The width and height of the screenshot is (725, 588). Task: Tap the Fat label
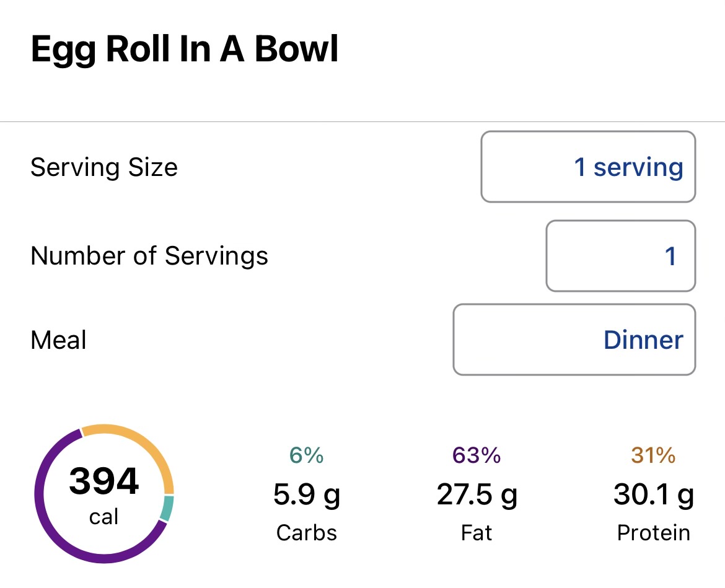point(476,533)
